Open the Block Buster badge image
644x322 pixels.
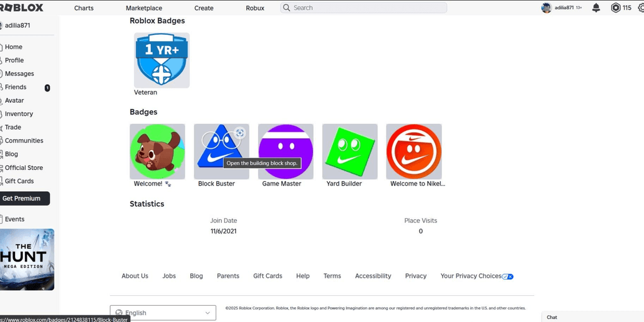221,151
